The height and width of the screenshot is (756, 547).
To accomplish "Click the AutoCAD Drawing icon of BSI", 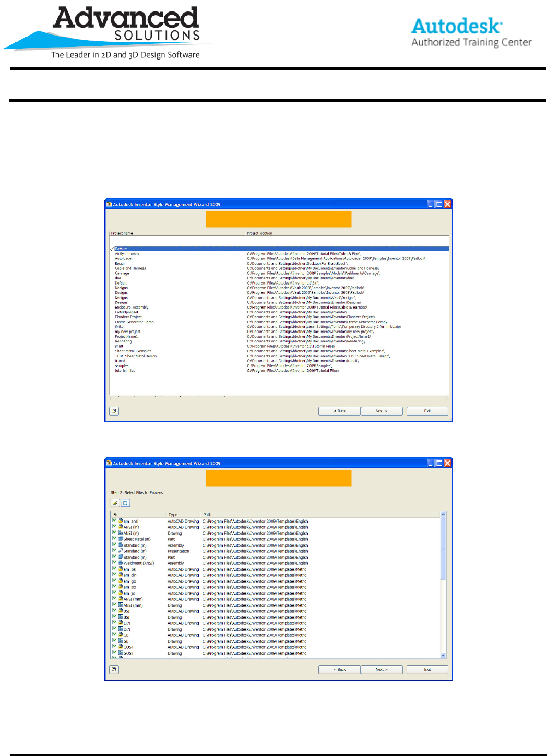I will click(121, 611).
